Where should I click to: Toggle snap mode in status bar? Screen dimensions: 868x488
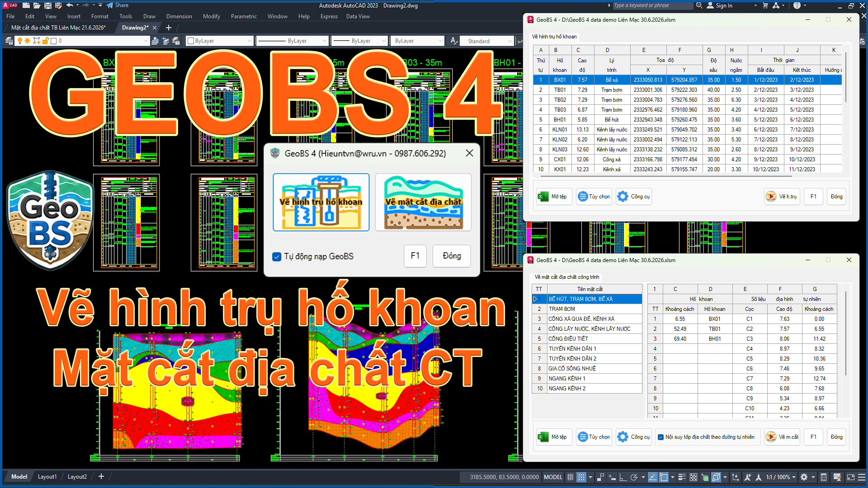point(581,477)
